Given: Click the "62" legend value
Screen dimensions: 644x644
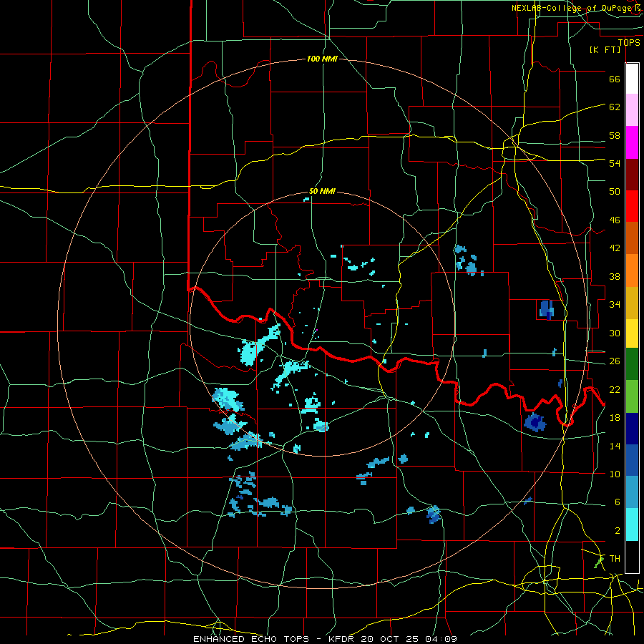Looking at the screenshot, I should tap(615, 107).
